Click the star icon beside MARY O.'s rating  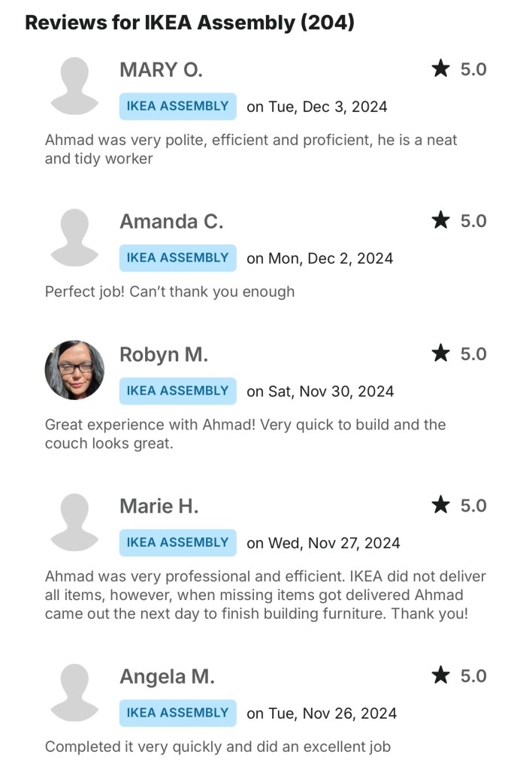440,69
